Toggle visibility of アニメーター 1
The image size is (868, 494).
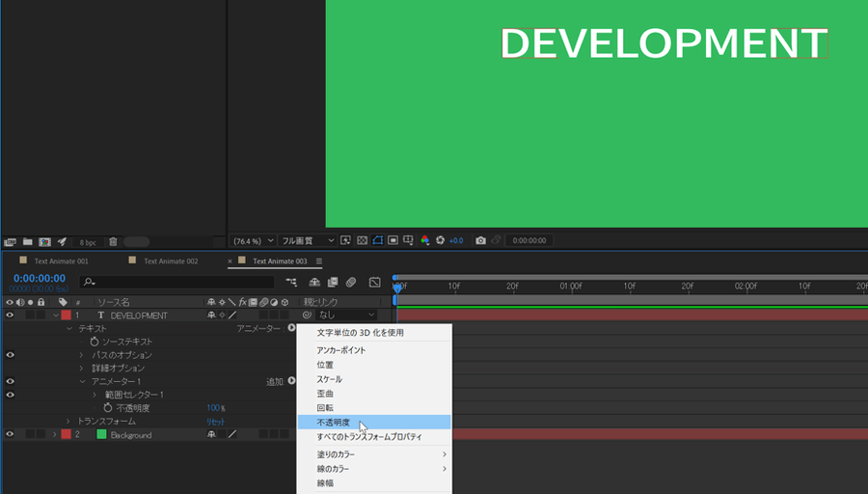[10, 382]
